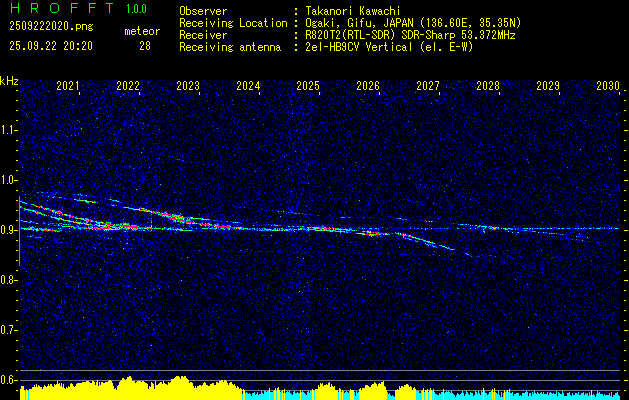629x400 pixels.
Task: Click the Receiving antenna field label
Action: tap(230, 47)
